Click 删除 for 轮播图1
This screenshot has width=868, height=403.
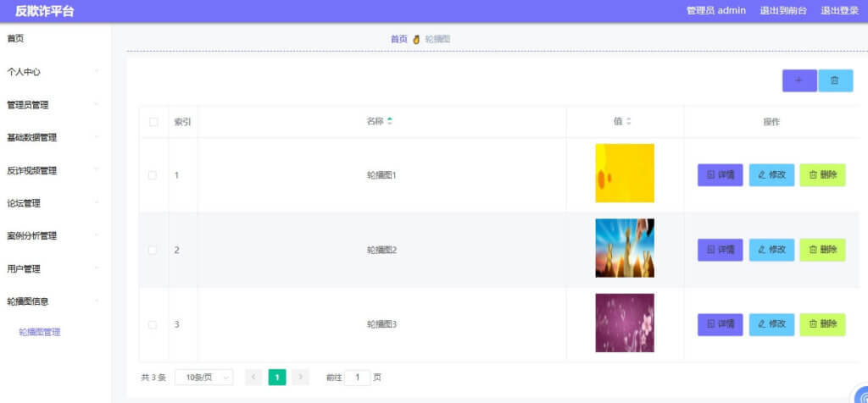(822, 175)
